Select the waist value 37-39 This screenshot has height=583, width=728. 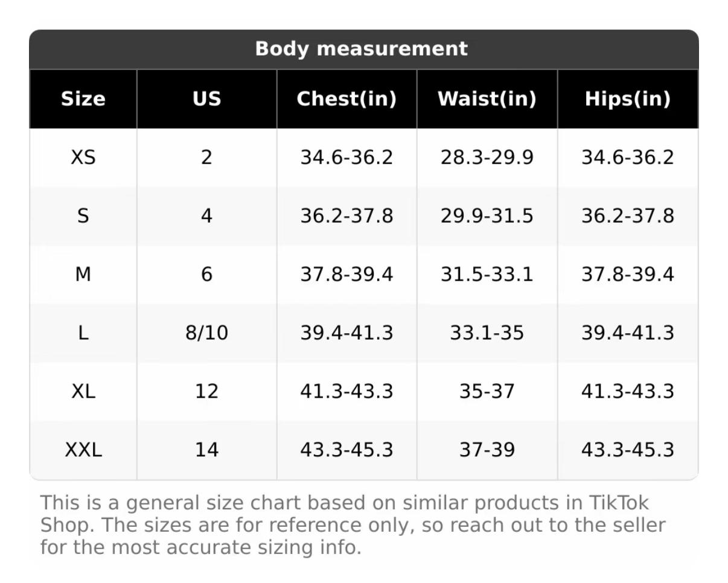click(487, 450)
